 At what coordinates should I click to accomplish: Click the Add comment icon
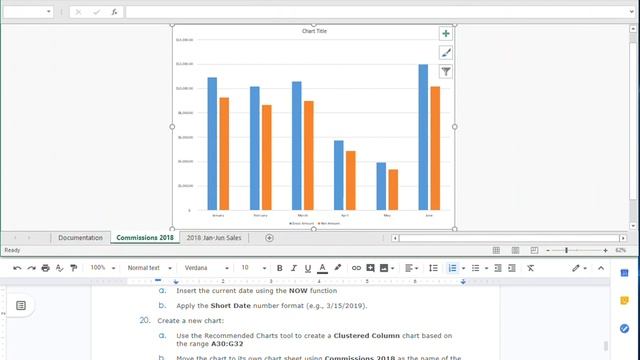pyautogui.click(x=370, y=268)
